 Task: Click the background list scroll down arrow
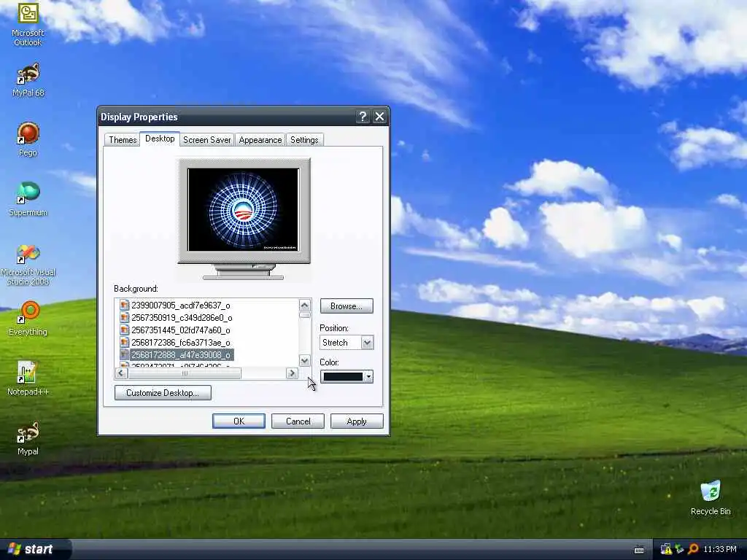pyautogui.click(x=304, y=360)
